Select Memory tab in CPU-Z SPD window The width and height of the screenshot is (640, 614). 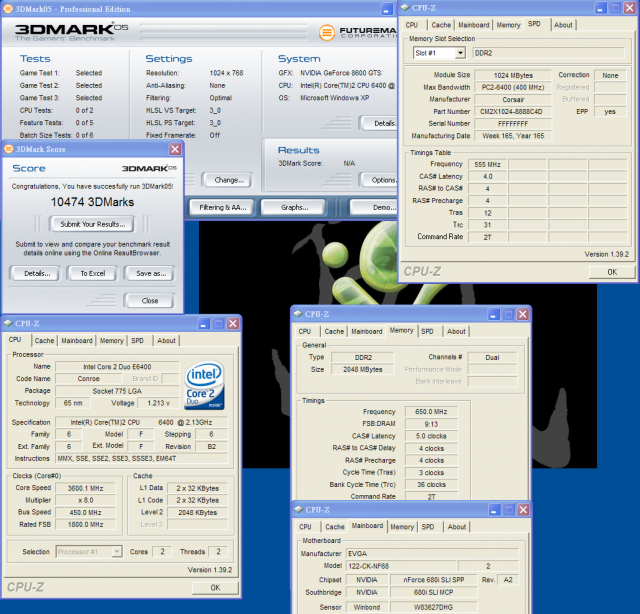click(x=508, y=25)
